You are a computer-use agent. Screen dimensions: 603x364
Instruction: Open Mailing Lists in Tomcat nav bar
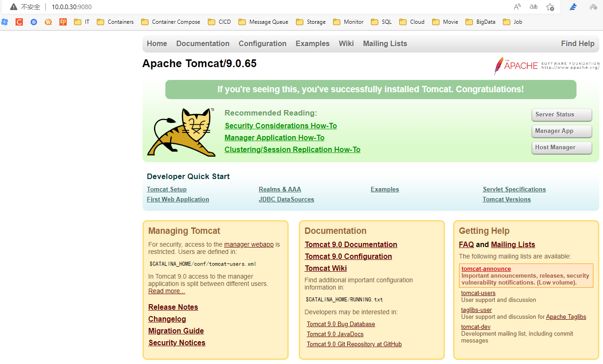pos(385,43)
